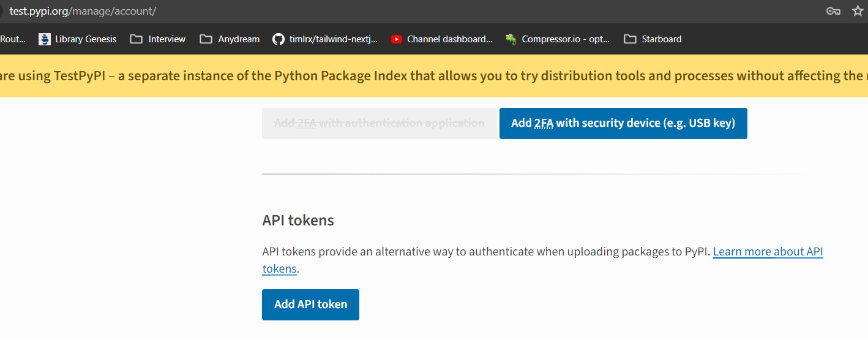Open the truncated Rout... bookmark
The height and width of the screenshot is (340, 868).
point(13,39)
